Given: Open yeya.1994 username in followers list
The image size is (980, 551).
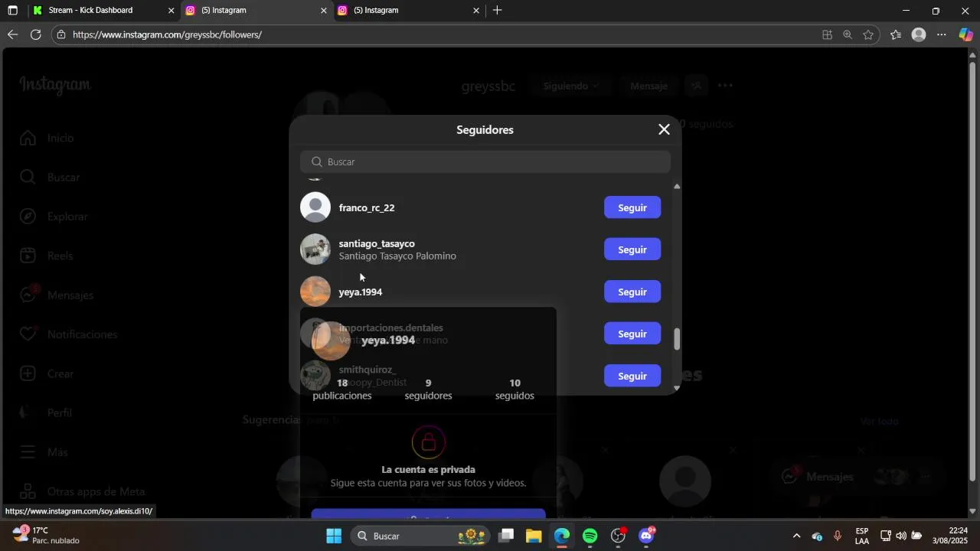Looking at the screenshot, I should pos(361,292).
